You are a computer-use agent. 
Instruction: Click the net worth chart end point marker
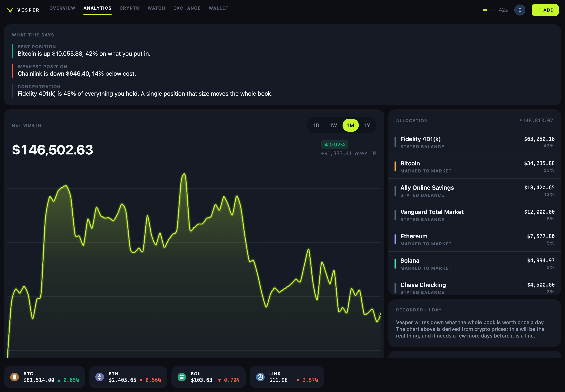pyautogui.click(x=380, y=314)
